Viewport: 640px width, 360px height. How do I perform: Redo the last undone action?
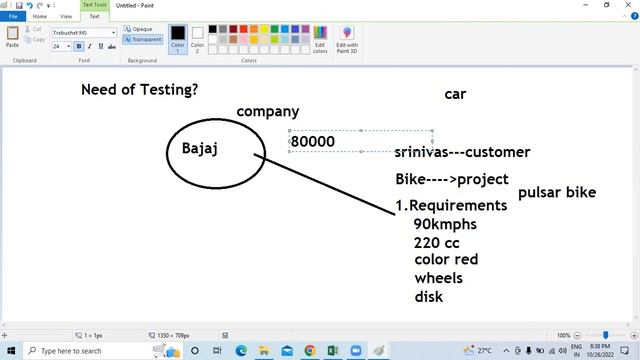point(40,5)
